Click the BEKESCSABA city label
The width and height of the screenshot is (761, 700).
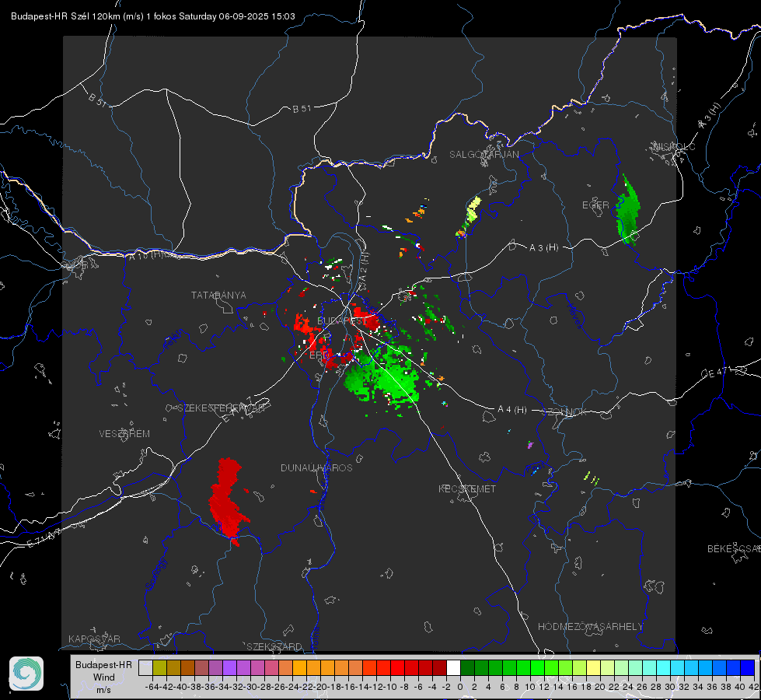[734, 548]
